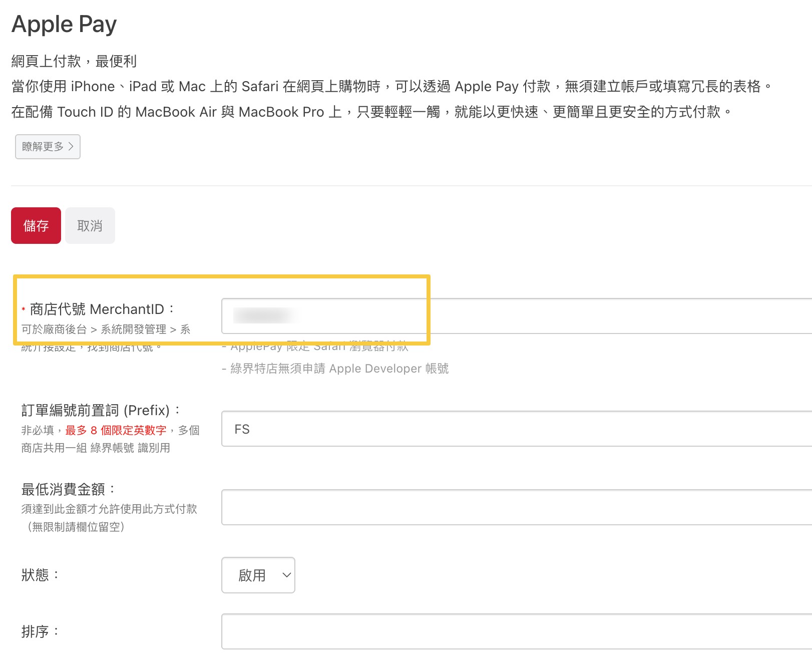Click the Apple Pay page heading

[64, 24]
